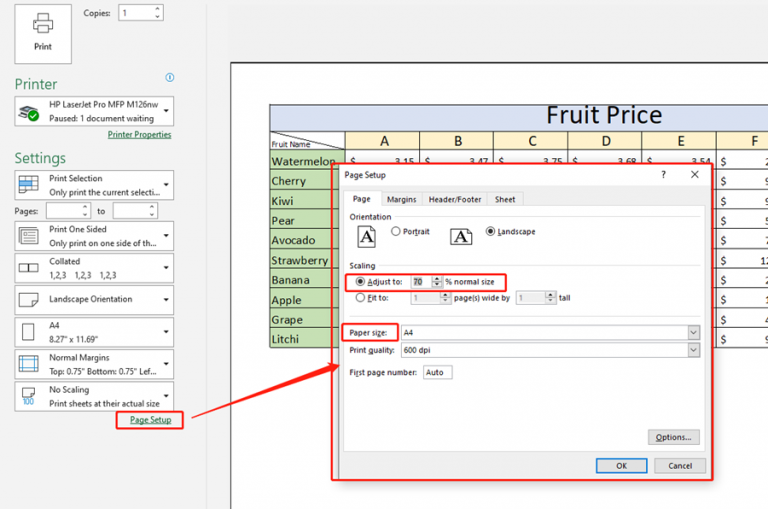Expand the Print Selection settings dropdown
This screenshot has width=768, height=509.
pyautogui.click(x=166, y=185)
